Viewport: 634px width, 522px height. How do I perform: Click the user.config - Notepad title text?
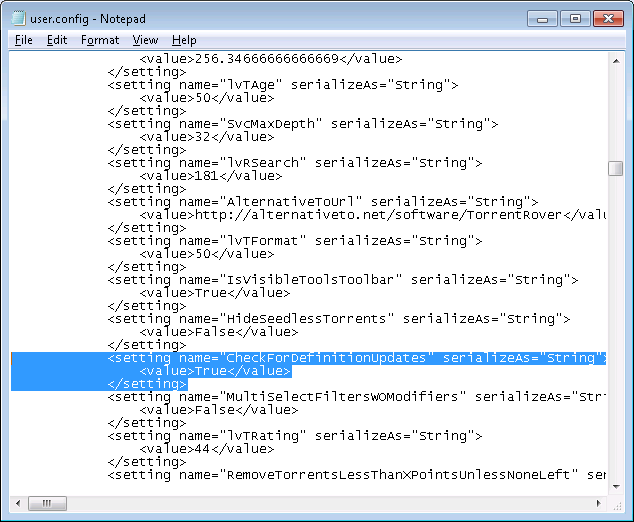88,19
